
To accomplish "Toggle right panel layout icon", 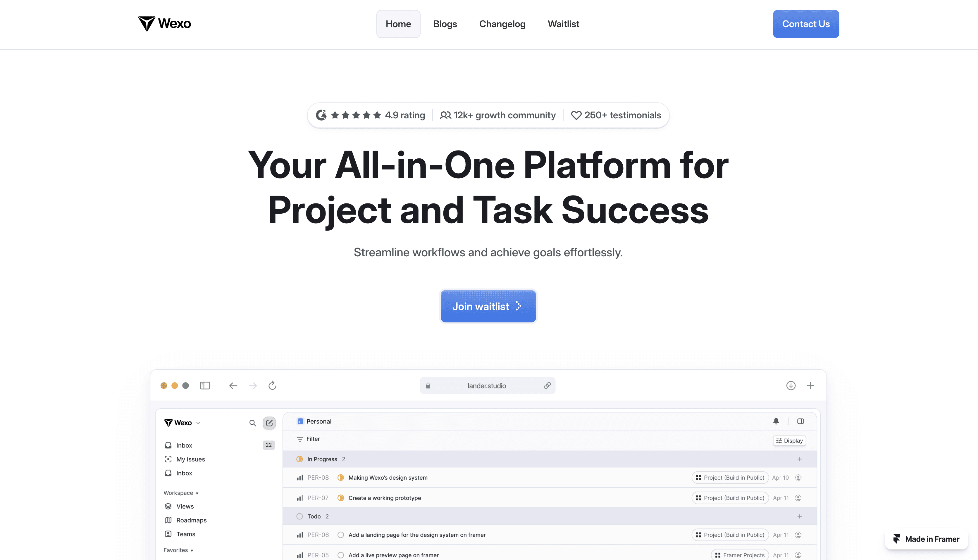I will point(800,421).
